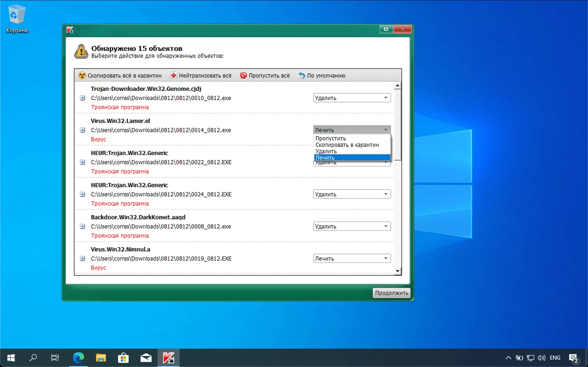Close the Kaspersky window
Image resolution: width=588 pixels, height=367 pixels.
pyautogui.click(x=403, y=29)
